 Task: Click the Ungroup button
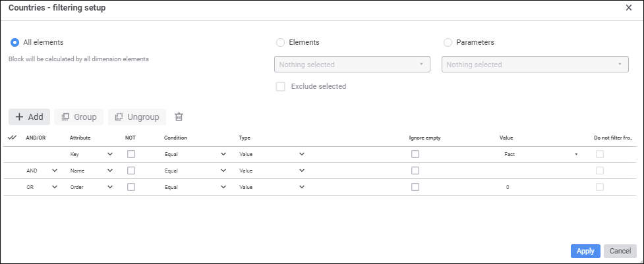point(137,117)
